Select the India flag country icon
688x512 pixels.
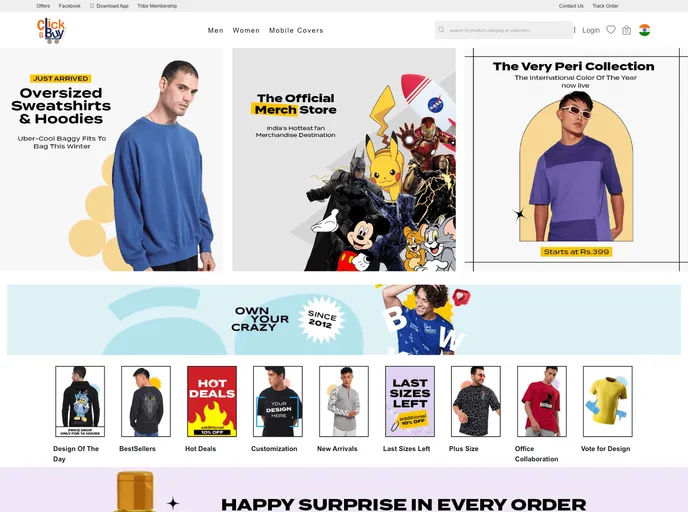tap(645, 30)
